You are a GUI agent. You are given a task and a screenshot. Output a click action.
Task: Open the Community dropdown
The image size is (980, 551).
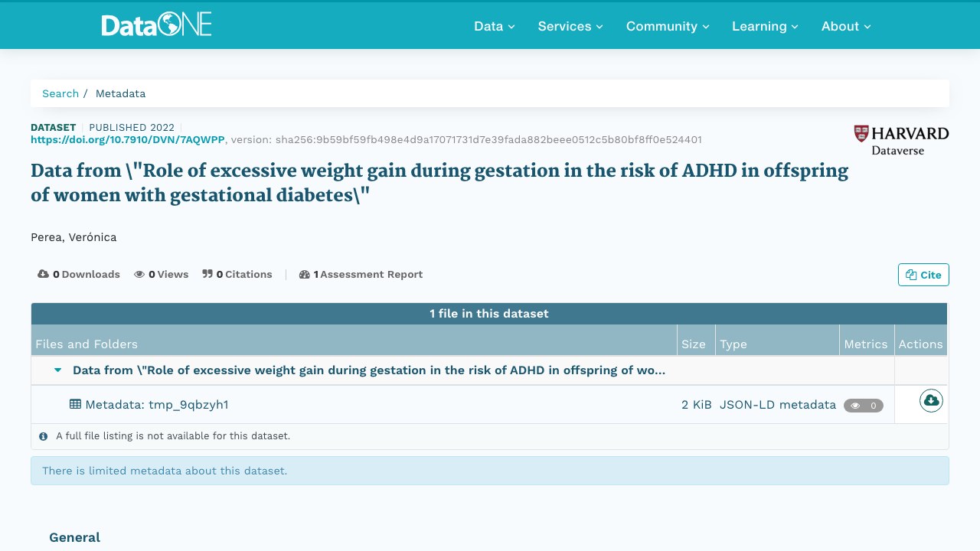tap(668, 26)
